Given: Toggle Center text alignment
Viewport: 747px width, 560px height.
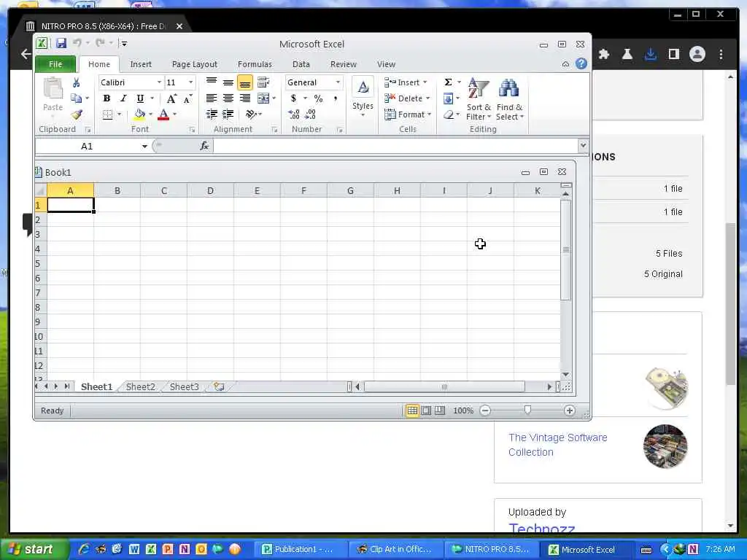Looking at the screenshot, I should tap(228, 98).
